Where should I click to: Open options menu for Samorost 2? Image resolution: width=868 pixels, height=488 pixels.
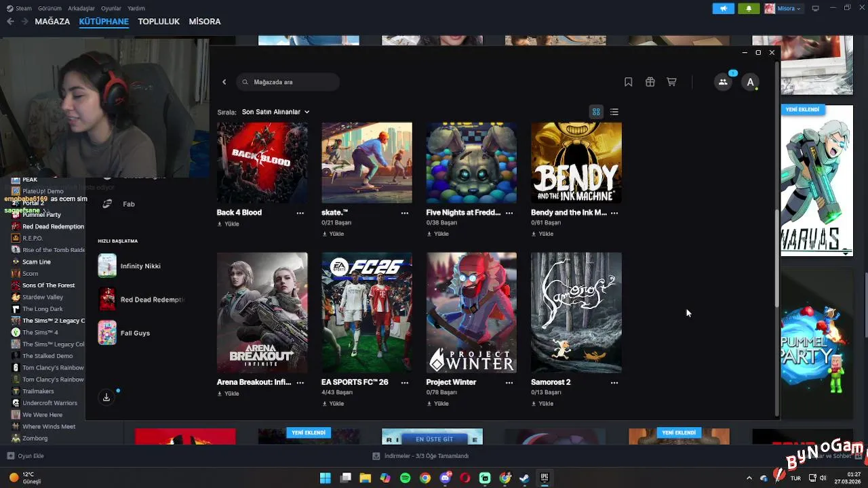coord(614,382)
